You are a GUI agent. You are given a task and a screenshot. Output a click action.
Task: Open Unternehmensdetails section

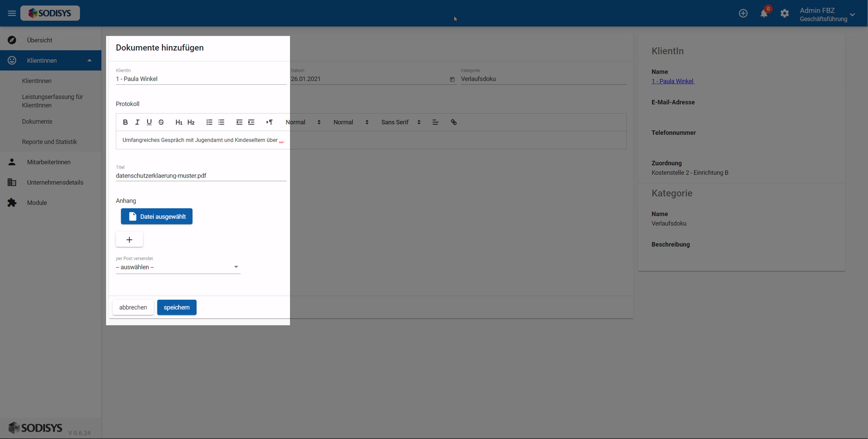(x=51, y=182)
